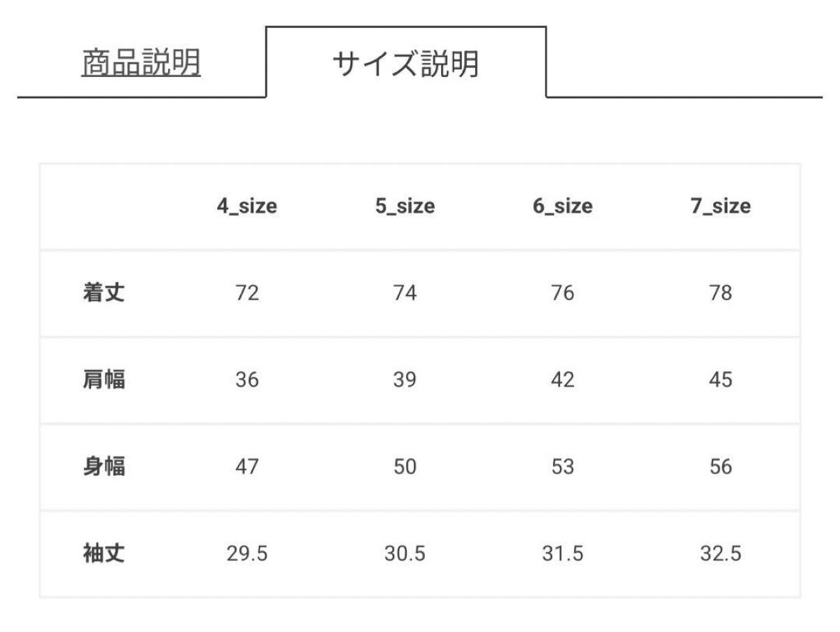840x632 pixels.
Task: Click the 着丈 row label
Action: click(x=104, y=293)
